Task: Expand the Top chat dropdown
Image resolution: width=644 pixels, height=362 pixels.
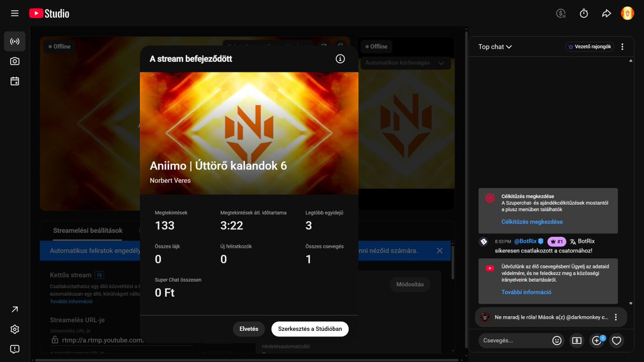Action: 495,47
